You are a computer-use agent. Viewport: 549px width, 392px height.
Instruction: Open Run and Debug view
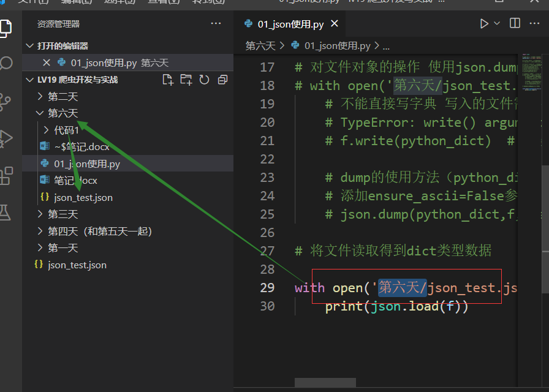[6, 139]
